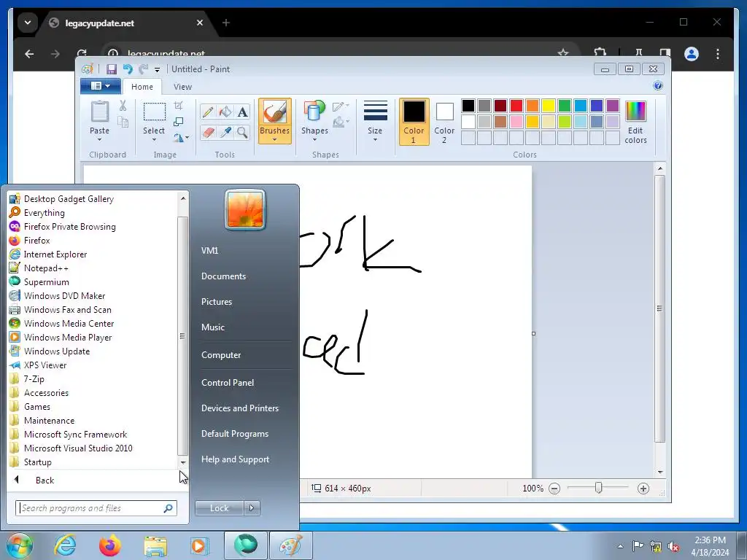Click the Copy icon in Clipboard group
Viewport: 747px width, 560px height.
[123, 122]
